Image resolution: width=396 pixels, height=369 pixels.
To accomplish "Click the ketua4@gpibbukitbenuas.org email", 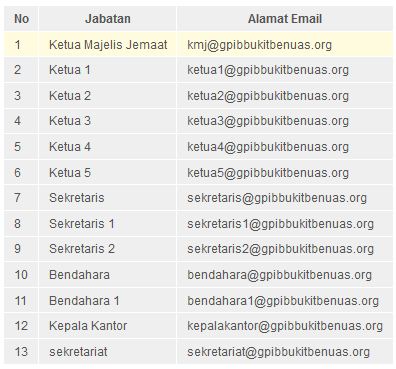I will [x=268, y=147].
